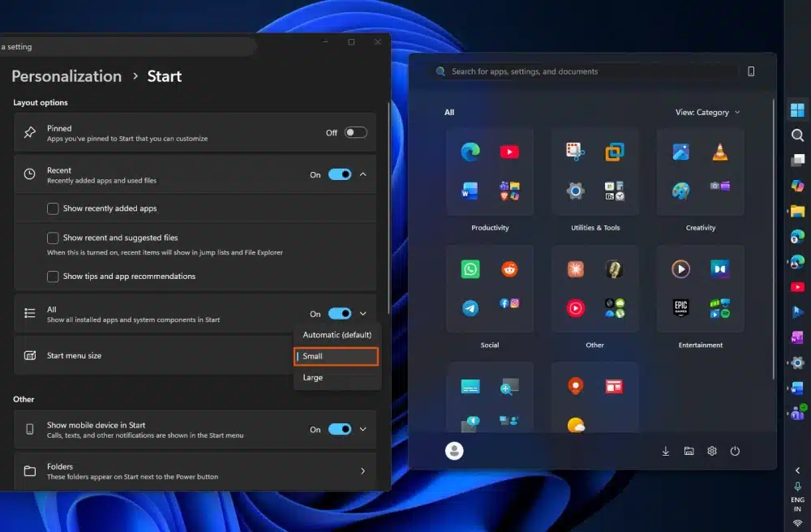Open Snipping Tool in Utilities & Tools
Image resolution: width=811 pixels, height=532 pixels.
pos(575,152)
